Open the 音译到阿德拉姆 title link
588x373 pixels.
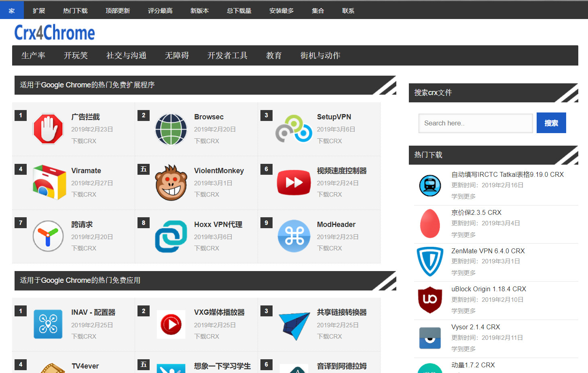tap(342, 366)
